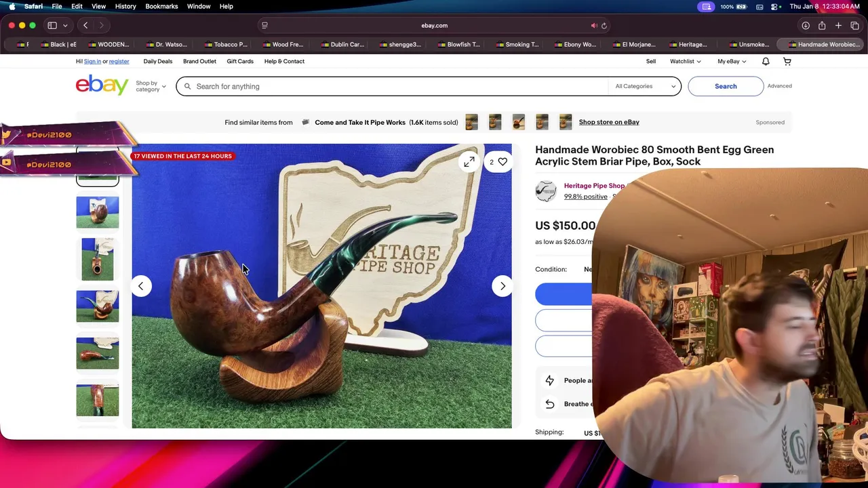The image size is (868, 488).
Task: Open the Window menu
Action: coord(199,6)
